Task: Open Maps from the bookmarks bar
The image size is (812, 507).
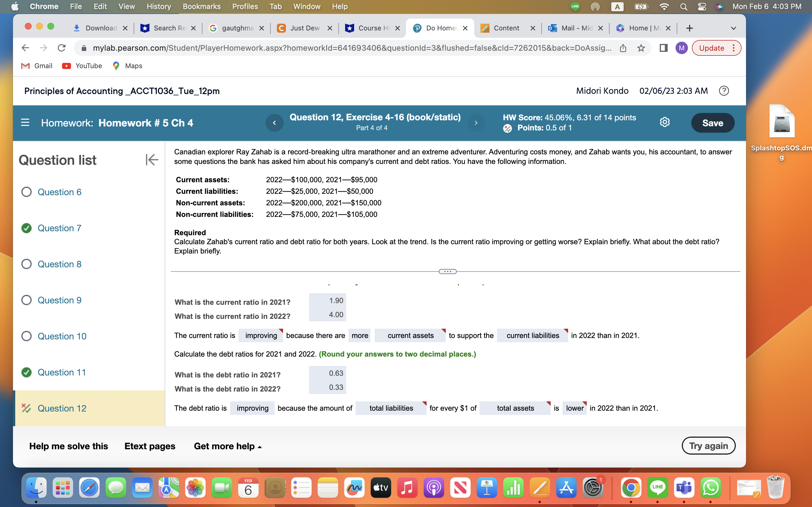Action: [x=127, y=66]
